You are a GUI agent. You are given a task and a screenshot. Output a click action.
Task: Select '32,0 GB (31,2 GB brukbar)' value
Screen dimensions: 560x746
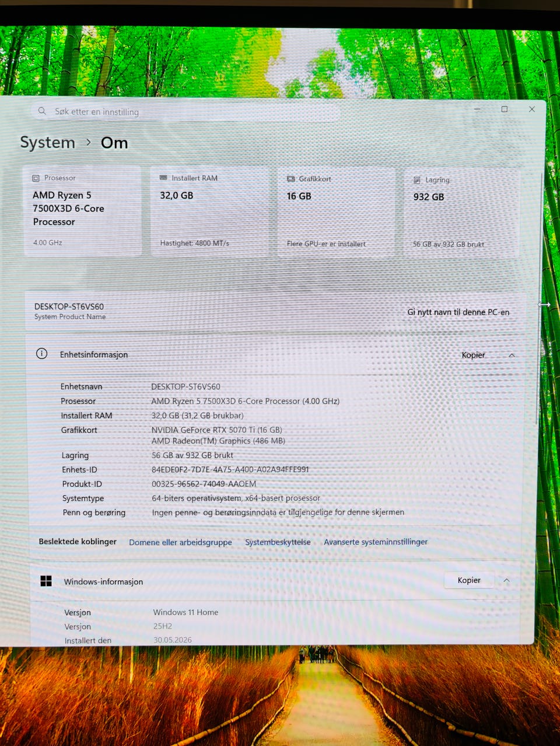pyautogui.click(x=197, y=416)
